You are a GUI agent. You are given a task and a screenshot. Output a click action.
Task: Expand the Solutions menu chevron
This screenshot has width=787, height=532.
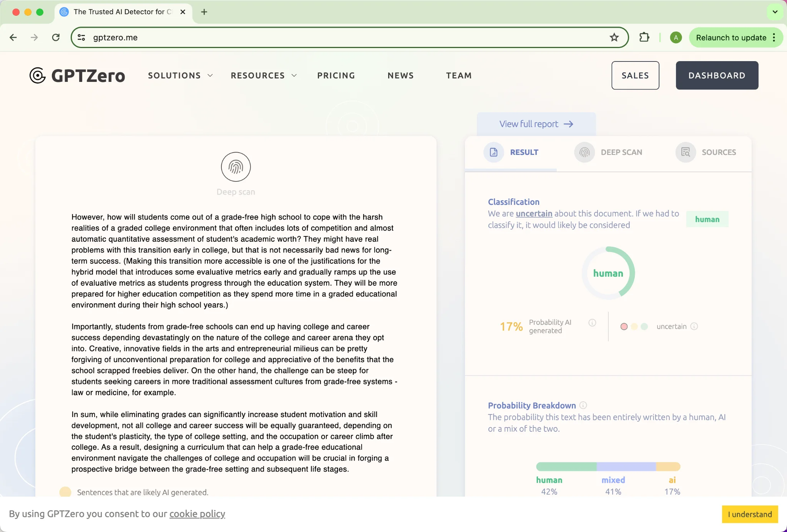[210, 75]
